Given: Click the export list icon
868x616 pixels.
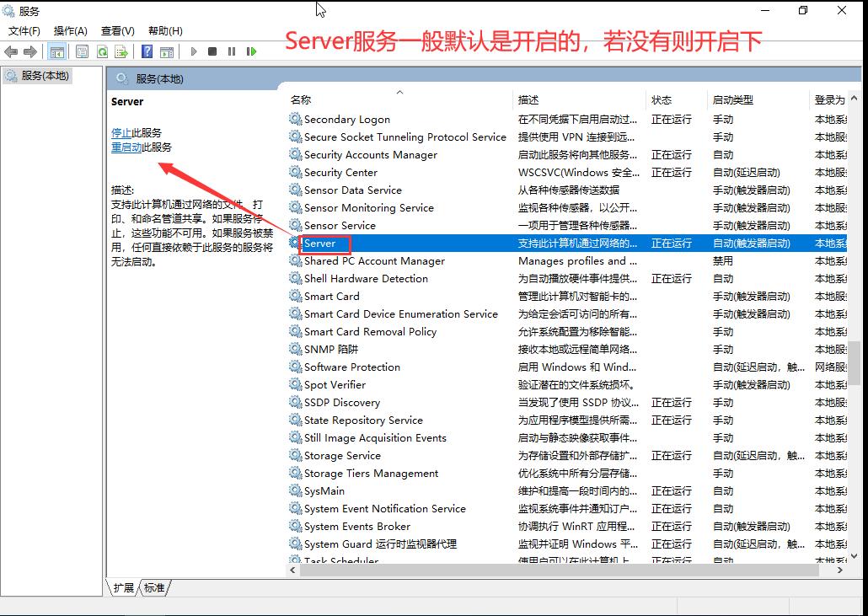Looking at the screenshot, I should [121, 51].
